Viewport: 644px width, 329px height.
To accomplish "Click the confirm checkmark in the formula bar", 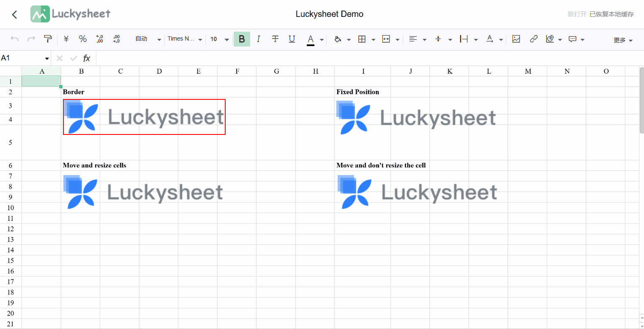I will point(74,58).
